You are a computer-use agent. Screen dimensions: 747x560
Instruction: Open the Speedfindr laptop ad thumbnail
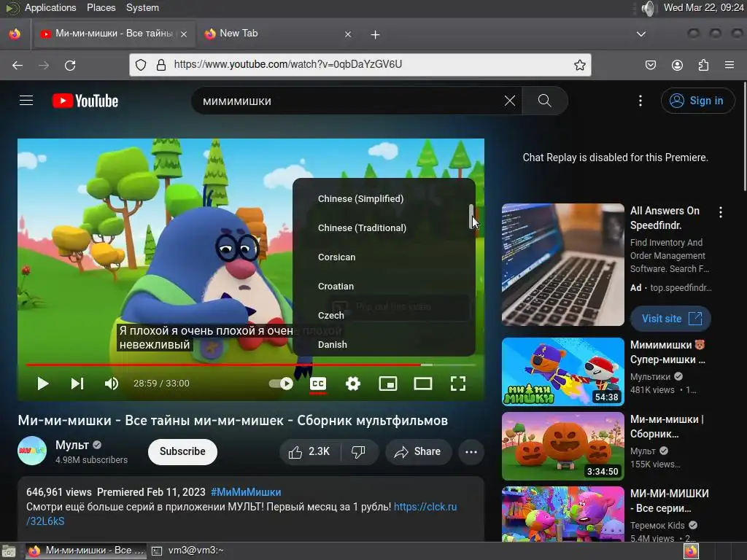click(x=562, y=265)
